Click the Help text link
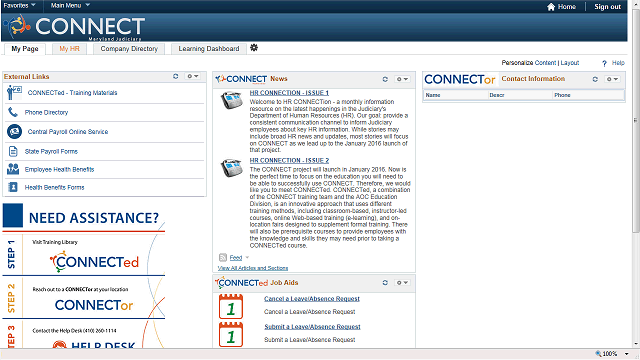Screen dimensions: 640x360 click(618, 63)
